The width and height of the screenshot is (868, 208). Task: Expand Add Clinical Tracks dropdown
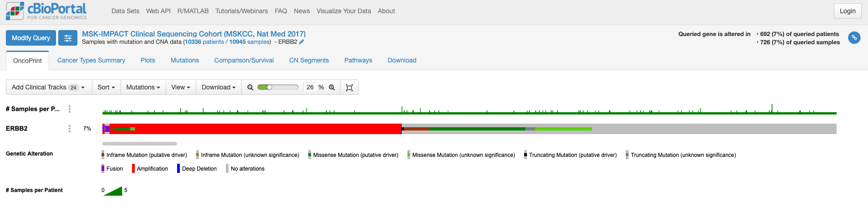(48, 88)
